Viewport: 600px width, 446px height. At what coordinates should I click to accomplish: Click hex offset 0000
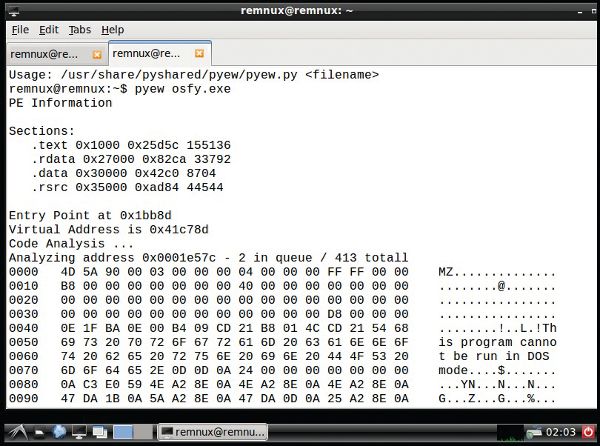click(24, 272)
